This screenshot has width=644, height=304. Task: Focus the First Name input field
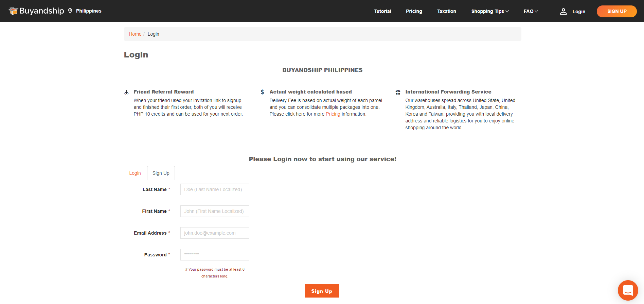(x=215, y=211)
